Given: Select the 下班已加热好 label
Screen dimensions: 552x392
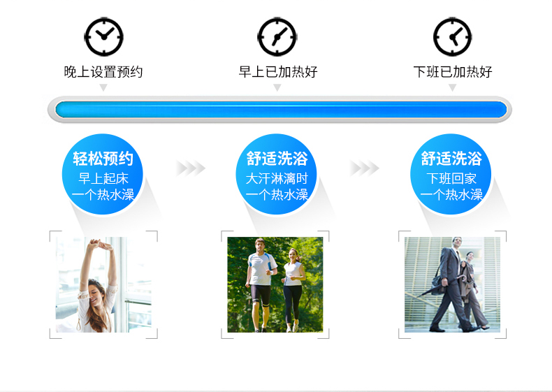Looking at the screenshot, I should (x=452, y=72).
